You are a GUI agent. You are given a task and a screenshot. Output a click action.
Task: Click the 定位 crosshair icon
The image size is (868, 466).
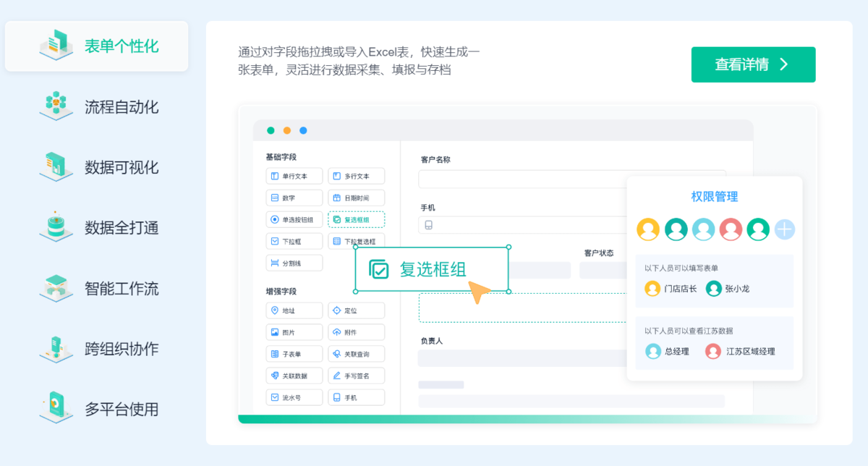tap(336, 310)
